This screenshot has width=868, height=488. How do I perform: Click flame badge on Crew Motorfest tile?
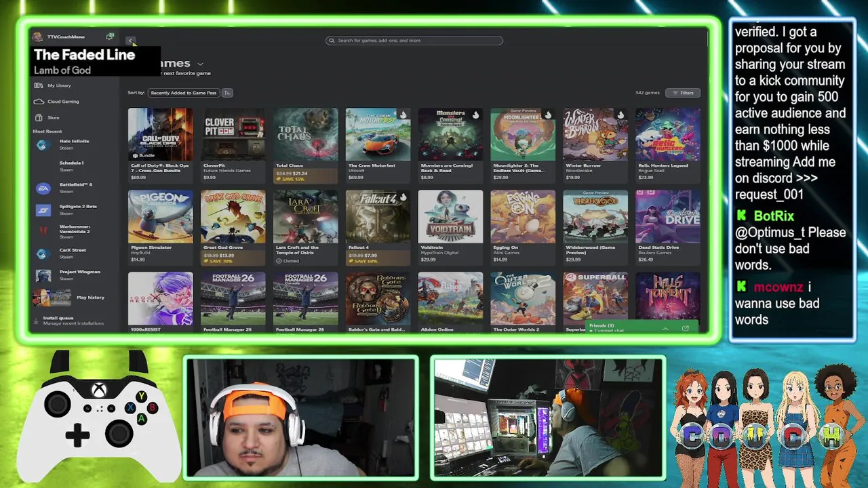click(x=403, y=115)
